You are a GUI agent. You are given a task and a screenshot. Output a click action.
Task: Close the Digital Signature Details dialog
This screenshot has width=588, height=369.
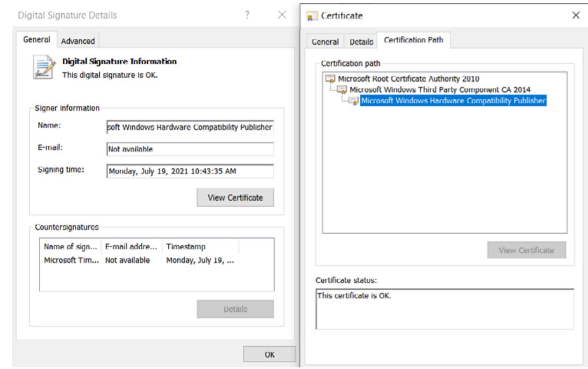click(282, 15)
